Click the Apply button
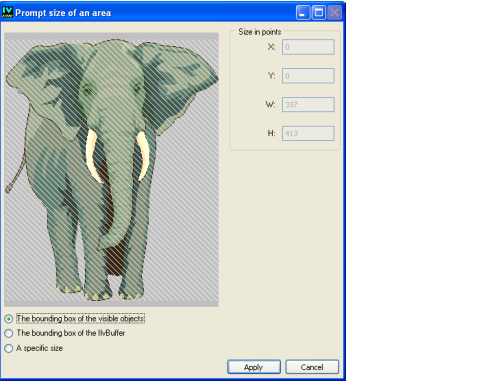 pyautogui.click(x=254, y=367)
